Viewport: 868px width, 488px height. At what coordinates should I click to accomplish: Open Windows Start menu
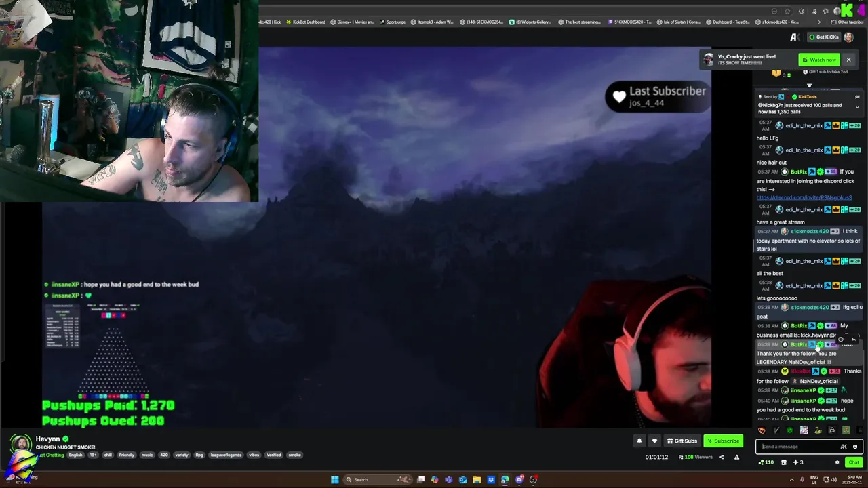click(x=334, y=479)
